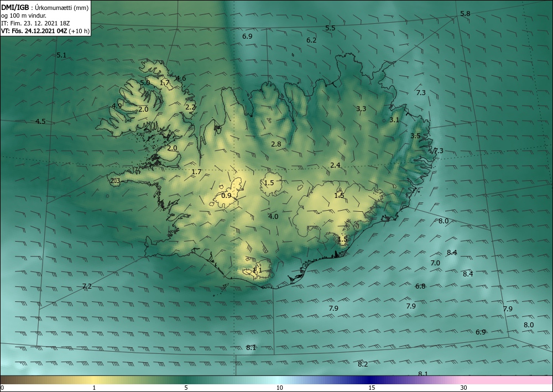
Task: Click the 7.2 value label
Action: click(x=87, y=286)
